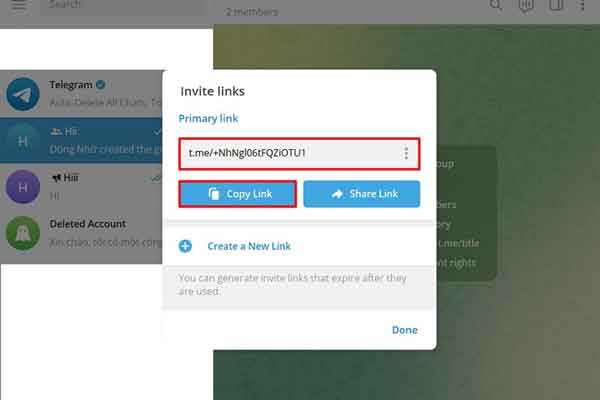
Task: Click the blue plus icon for new link
Action: [x=186, y=246]
